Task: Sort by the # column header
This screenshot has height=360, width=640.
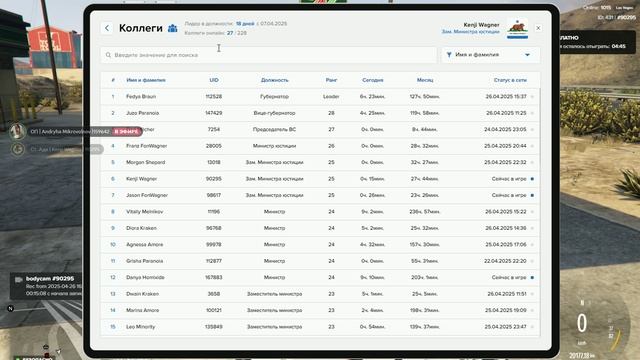Action: point(113,80)
